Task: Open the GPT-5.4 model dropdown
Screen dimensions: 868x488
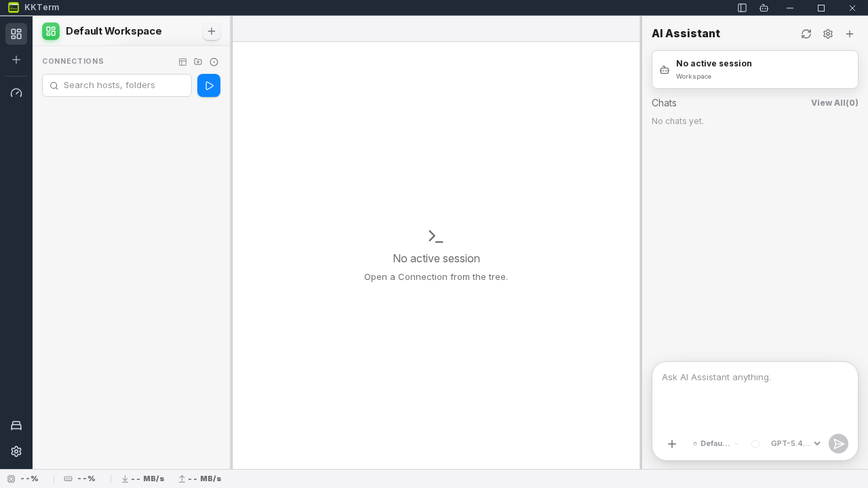Action: click(x=796, y=444)
